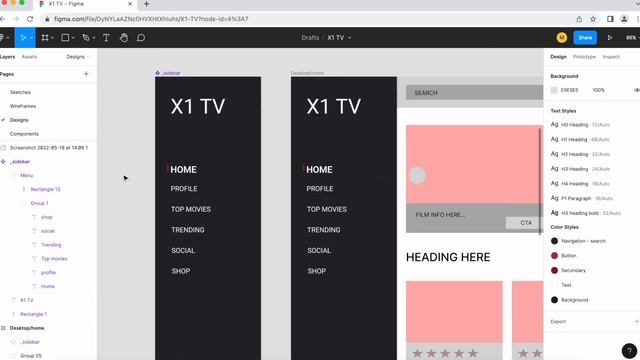Toggle background color visibility eye
Viewport: 640px width, 360px height.
(x=637, y=90)
